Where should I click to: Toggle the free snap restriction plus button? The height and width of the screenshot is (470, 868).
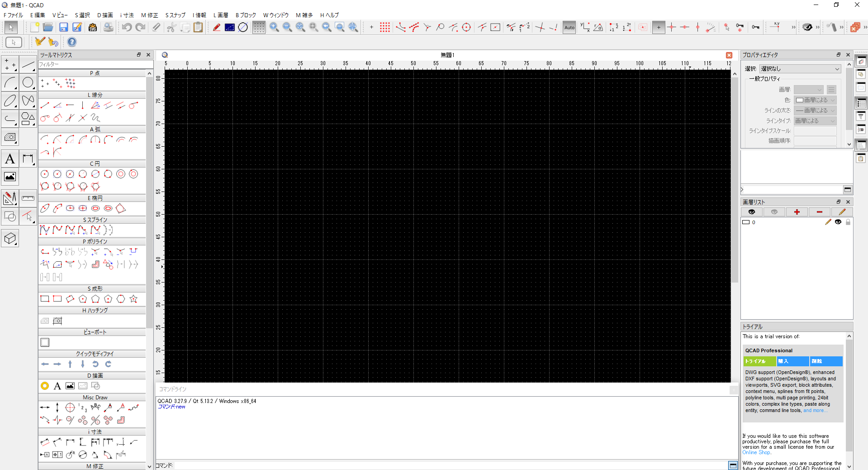659,27
